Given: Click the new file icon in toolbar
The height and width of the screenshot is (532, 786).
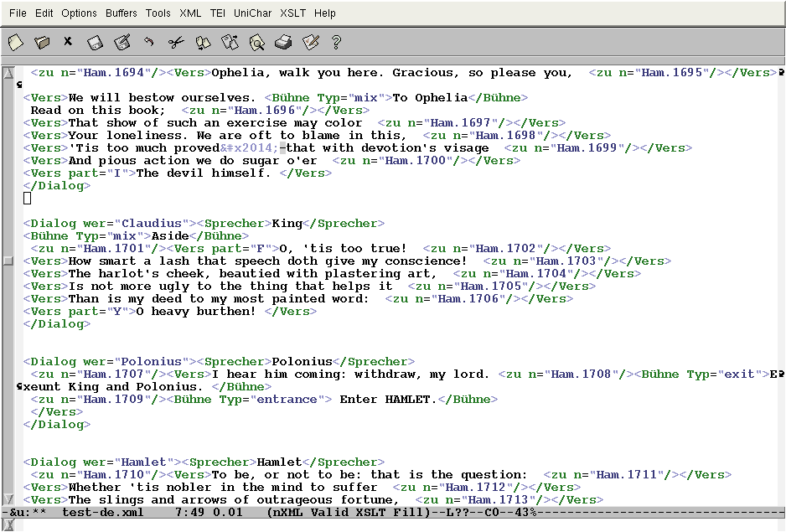Looking at the screenshot, I should [x=16, y=41].
